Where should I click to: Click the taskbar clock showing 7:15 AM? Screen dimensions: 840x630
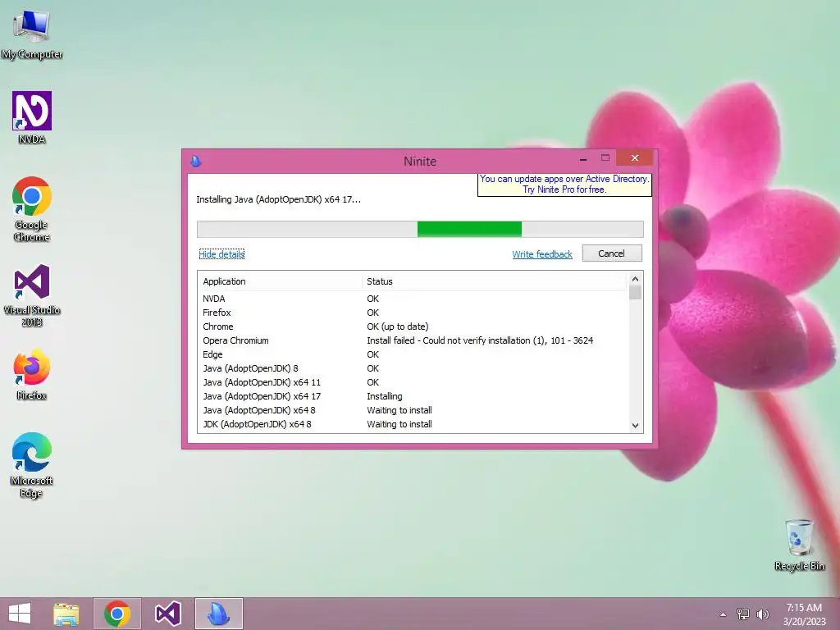804,614
